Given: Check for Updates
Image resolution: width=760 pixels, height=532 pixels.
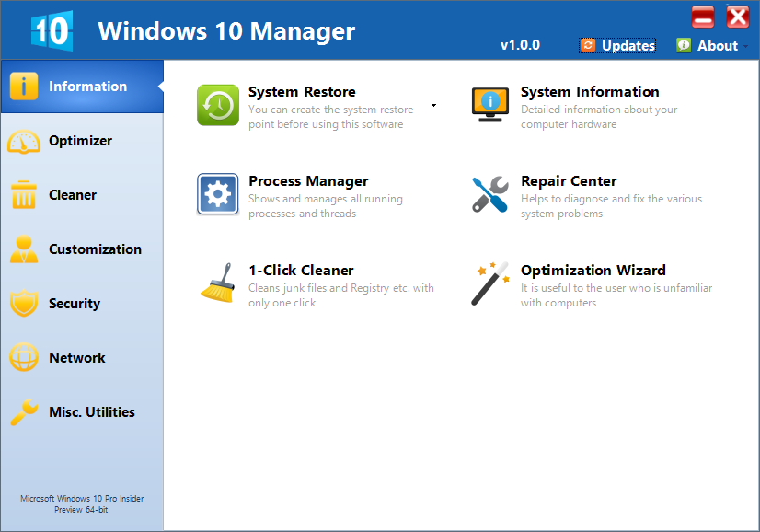Looking at the screenshot, I should 616,45.
